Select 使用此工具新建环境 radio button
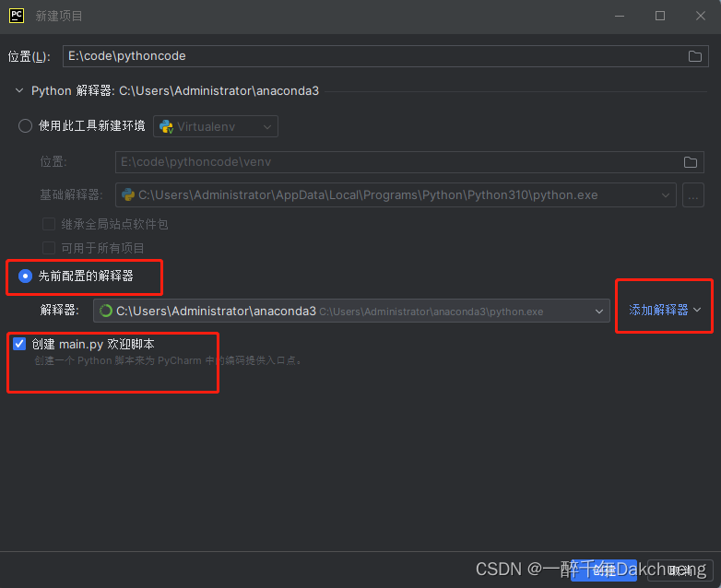Image resolution: width=721 pixels, height=588 pixels. point(25,125)
